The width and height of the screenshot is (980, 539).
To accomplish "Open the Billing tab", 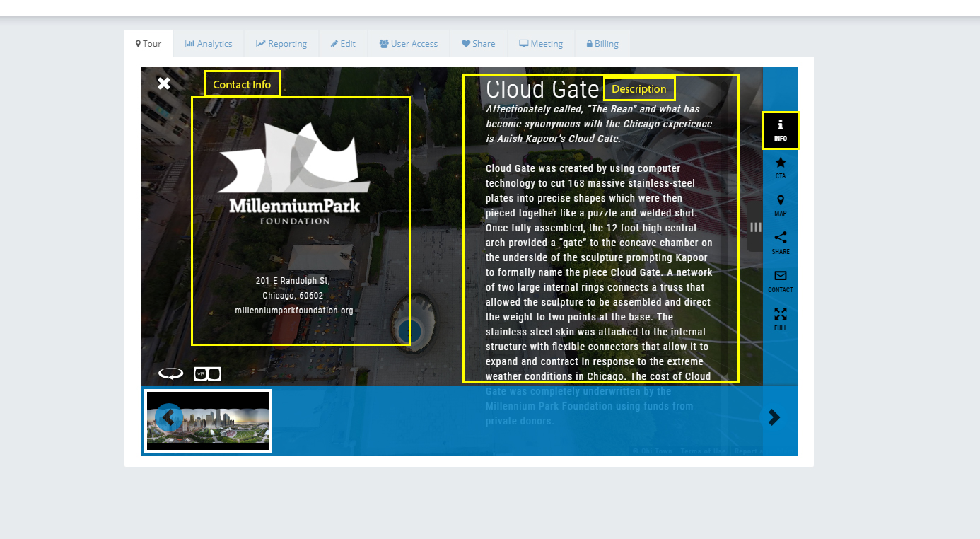I will tap(602, 43).
